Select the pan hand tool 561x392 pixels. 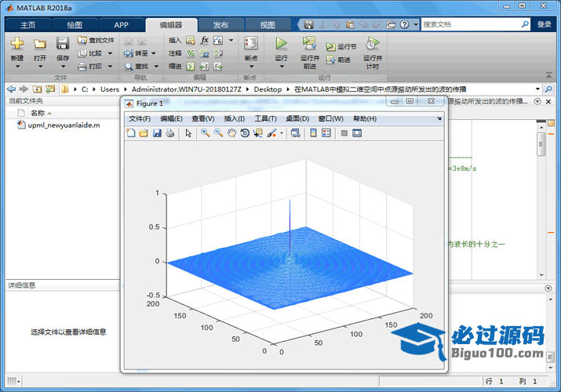(x=231, y=133)
